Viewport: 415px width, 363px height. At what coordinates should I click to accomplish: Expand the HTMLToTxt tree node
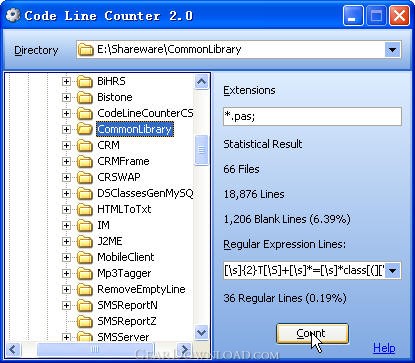[x=66, y=209]
